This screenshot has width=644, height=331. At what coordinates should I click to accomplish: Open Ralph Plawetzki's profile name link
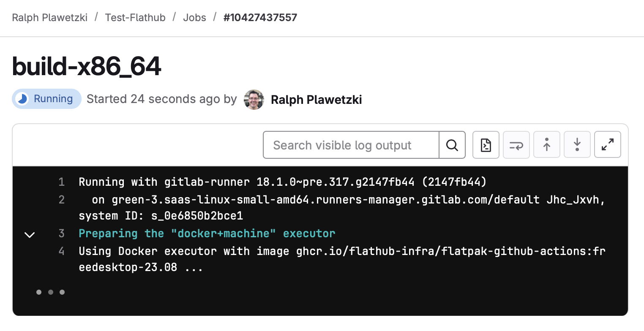tap(316, 100)
